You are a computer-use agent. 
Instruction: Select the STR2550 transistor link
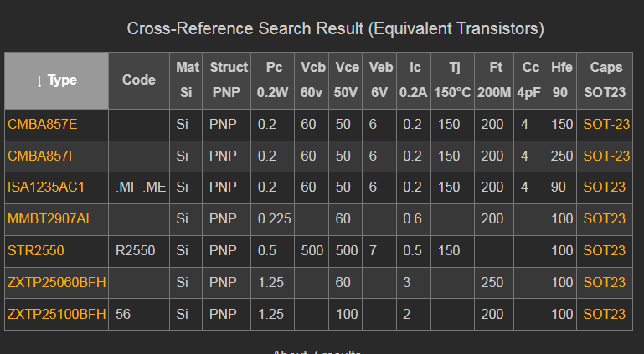pos(35,250)
